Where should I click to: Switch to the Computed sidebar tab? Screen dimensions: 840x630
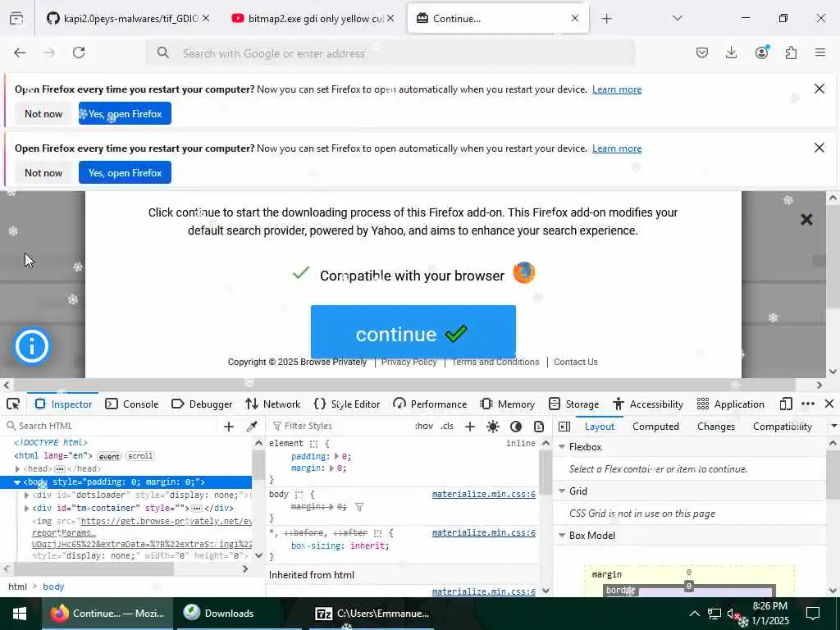655,427
